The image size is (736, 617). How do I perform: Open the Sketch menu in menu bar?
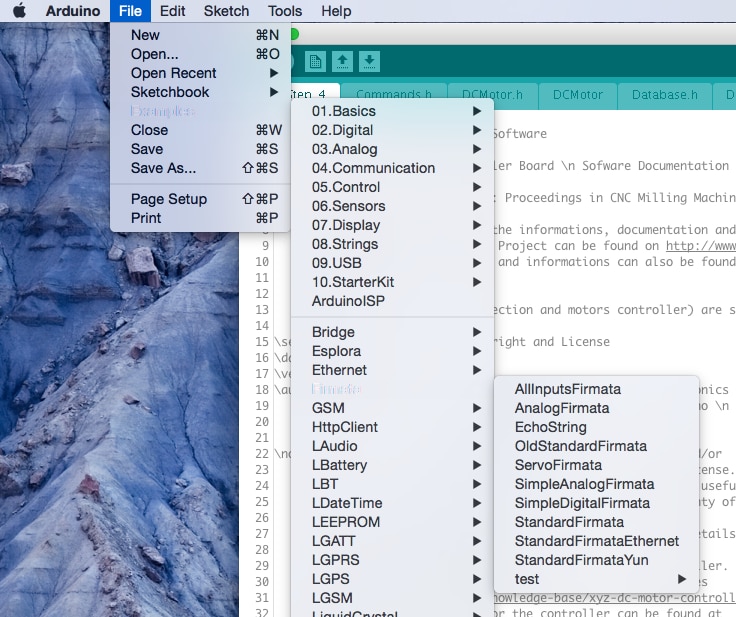click(x=226, y=11)
